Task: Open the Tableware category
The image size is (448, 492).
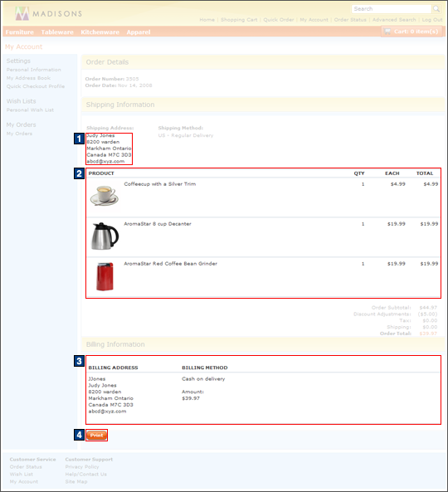Action: pyautogui.click(x=57, y=32)
